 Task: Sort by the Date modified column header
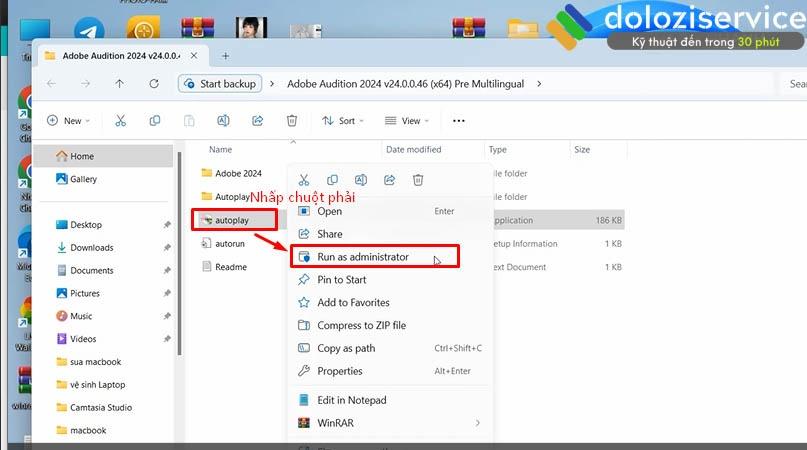pos(413,149)
